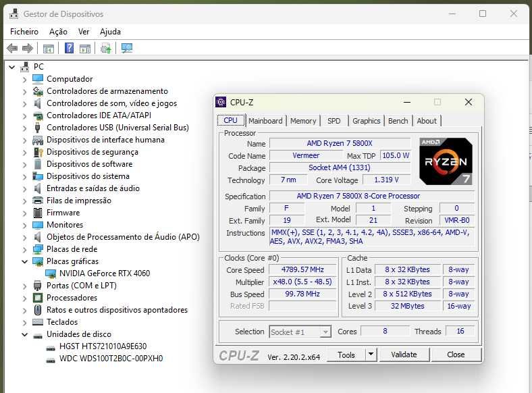Click the Ratos e outros dispositivos mouse icon
The image size is (532, 393).
(38, 310)
